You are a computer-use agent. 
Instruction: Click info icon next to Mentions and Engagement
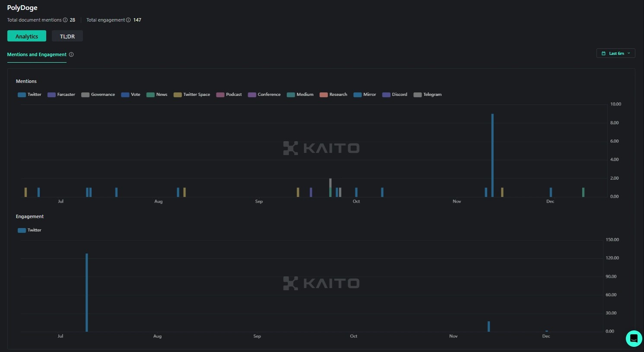click(71, 54)
